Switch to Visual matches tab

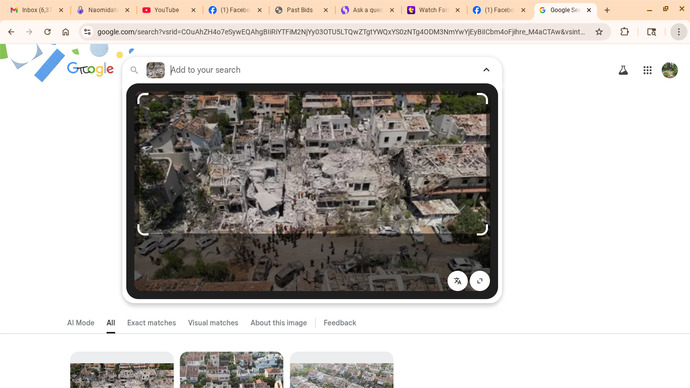[x=213, y=322]
